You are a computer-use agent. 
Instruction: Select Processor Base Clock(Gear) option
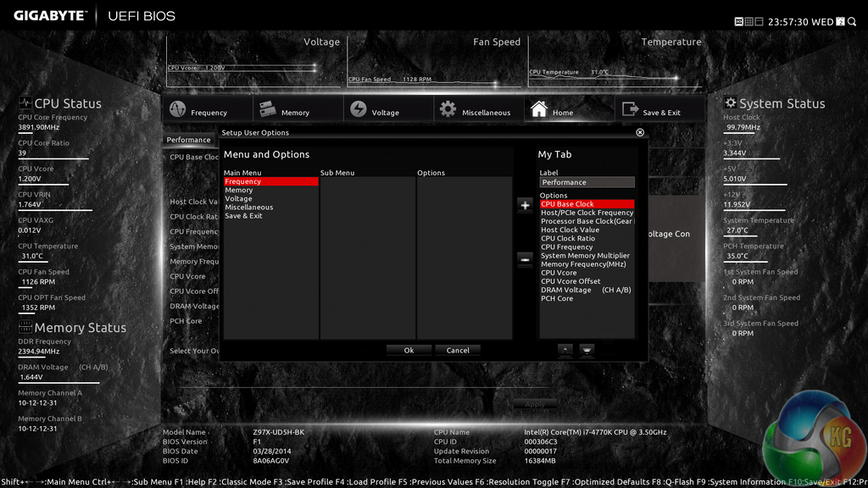coord(587,221)
